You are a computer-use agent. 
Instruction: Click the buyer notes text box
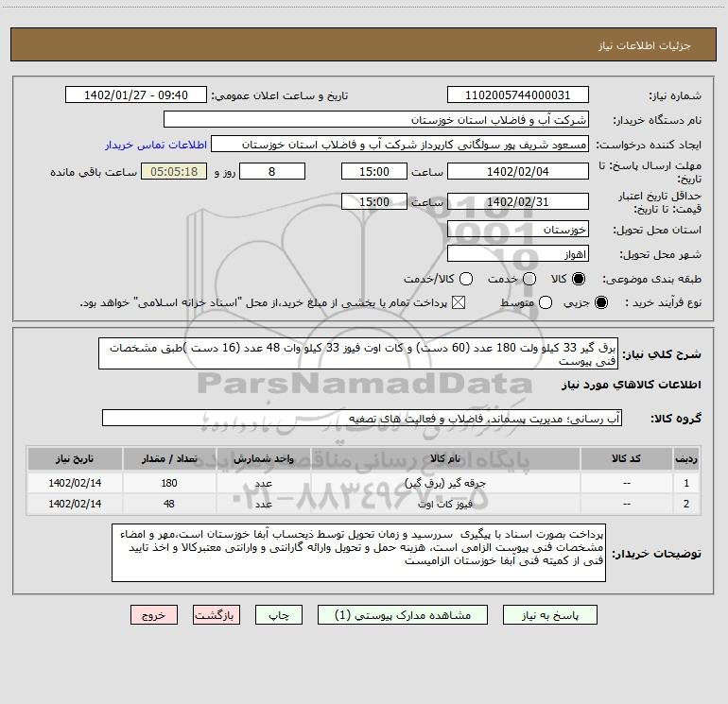click(359, 553)
